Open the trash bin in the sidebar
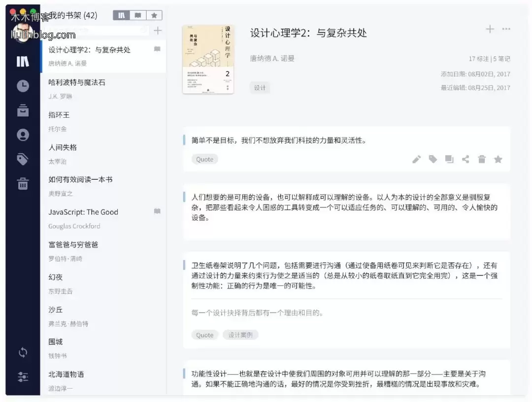Image resolution: width=532 pixels, height=402 pixels. point(23,184)
